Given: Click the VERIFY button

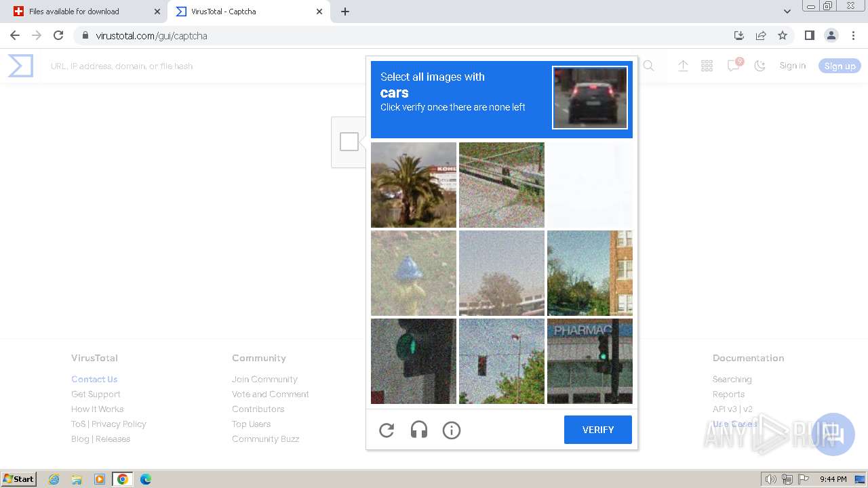Looking at the screenshot, I should 598,430.
